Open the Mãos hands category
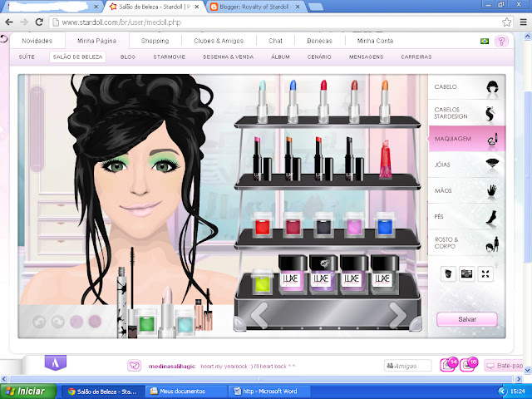Viewport: 532px width, 399px height. pyautogui.click(x=467, y=190)
